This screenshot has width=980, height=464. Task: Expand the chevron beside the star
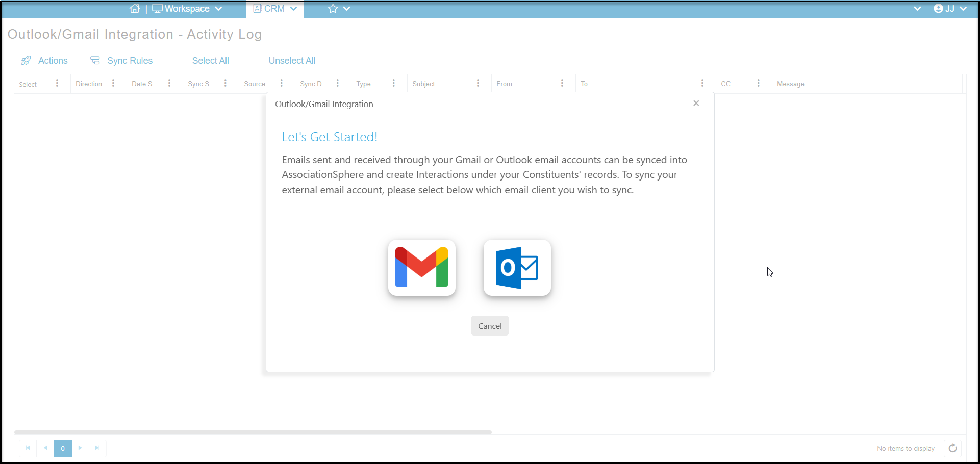point(347,9)
